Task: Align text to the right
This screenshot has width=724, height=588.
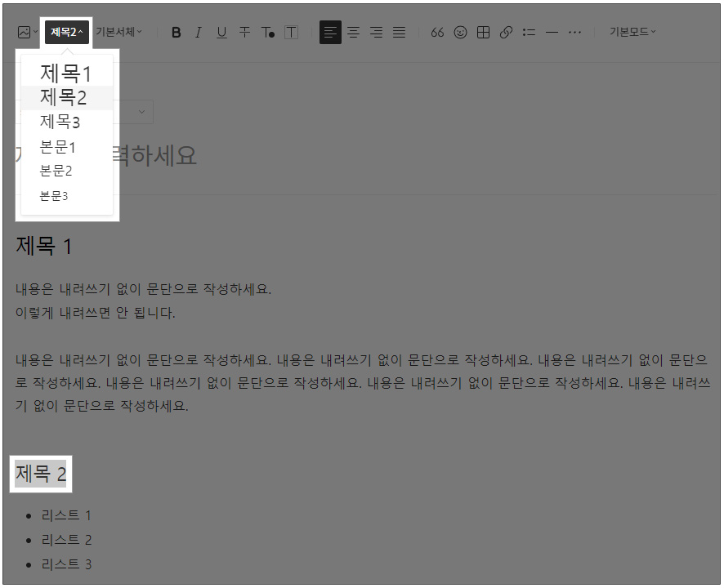Action: click(377, 33)
